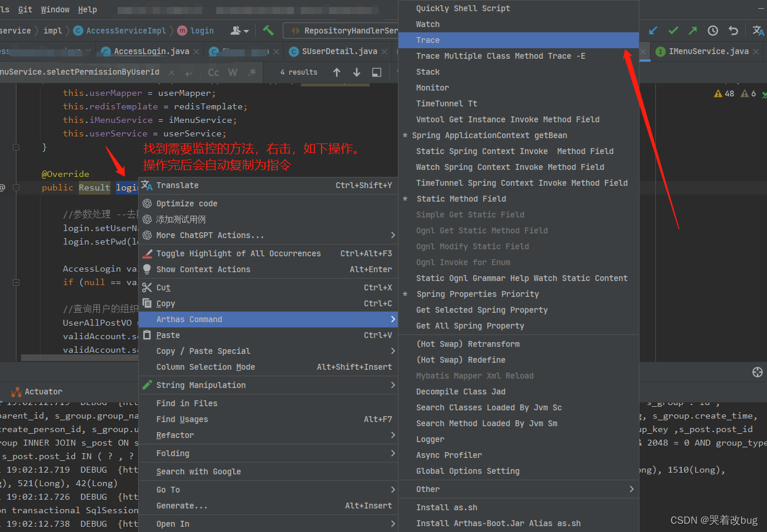Image resolution: width=767 pixels, height=532 pixels.
Task: Expand the folded if block in gutter
Action: (16, 282)
